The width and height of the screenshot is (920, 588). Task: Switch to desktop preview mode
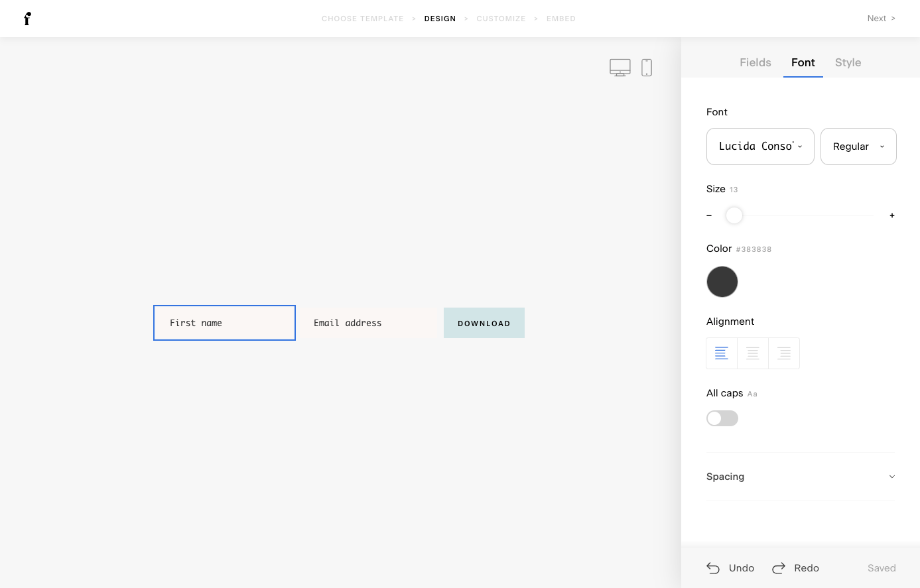point(620,67)
